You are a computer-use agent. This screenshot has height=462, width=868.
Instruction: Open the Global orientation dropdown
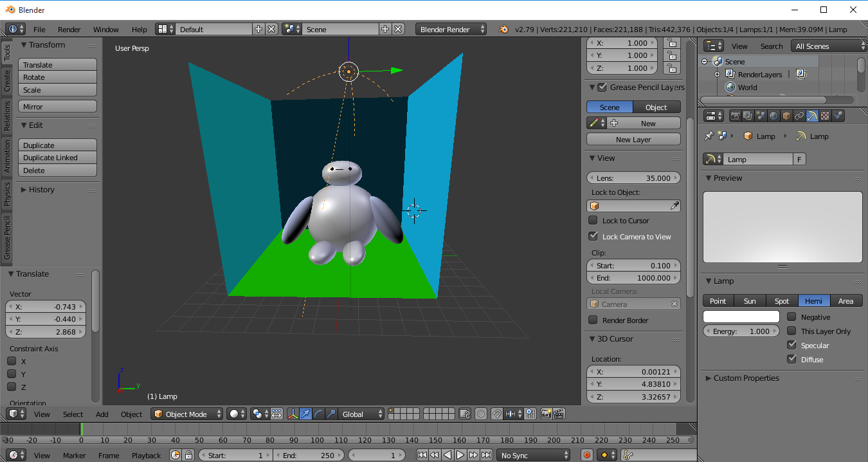[362, 414]
